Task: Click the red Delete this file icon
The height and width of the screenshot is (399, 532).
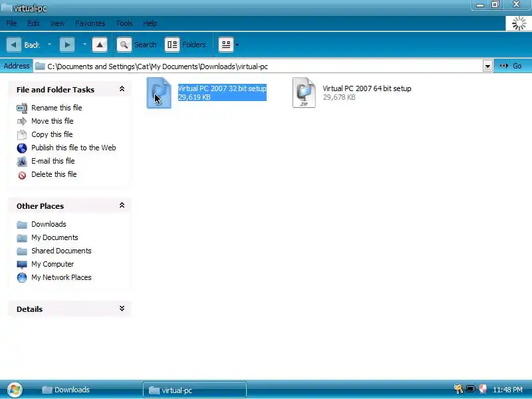Action: click(x=22, y=175)
